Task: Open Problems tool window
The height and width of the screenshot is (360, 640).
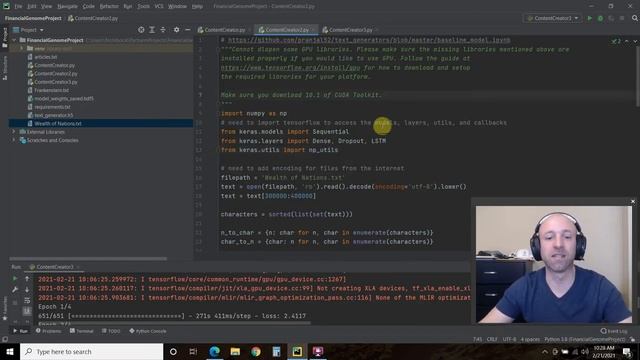Action: click(x=49, y=331)
